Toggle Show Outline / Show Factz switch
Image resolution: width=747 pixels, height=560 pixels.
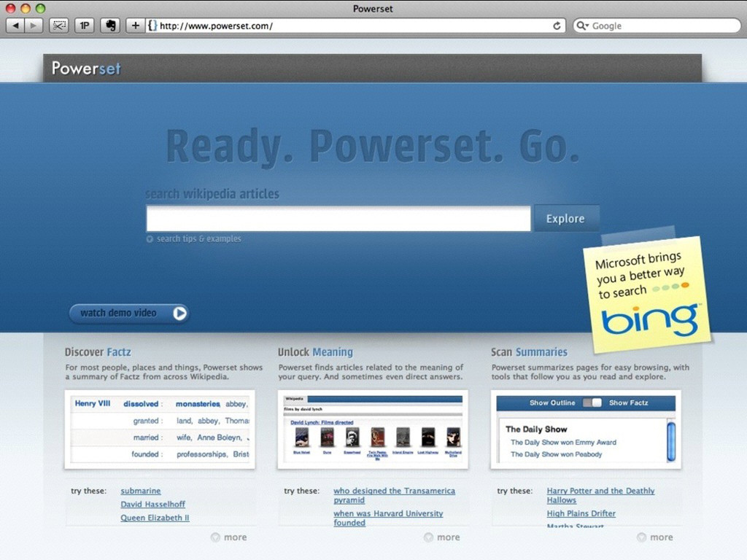click(x=592, y=402)
